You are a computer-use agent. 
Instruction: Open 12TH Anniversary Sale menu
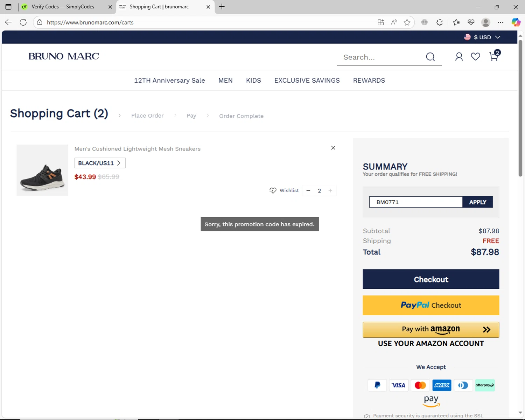tap(169, 80)
